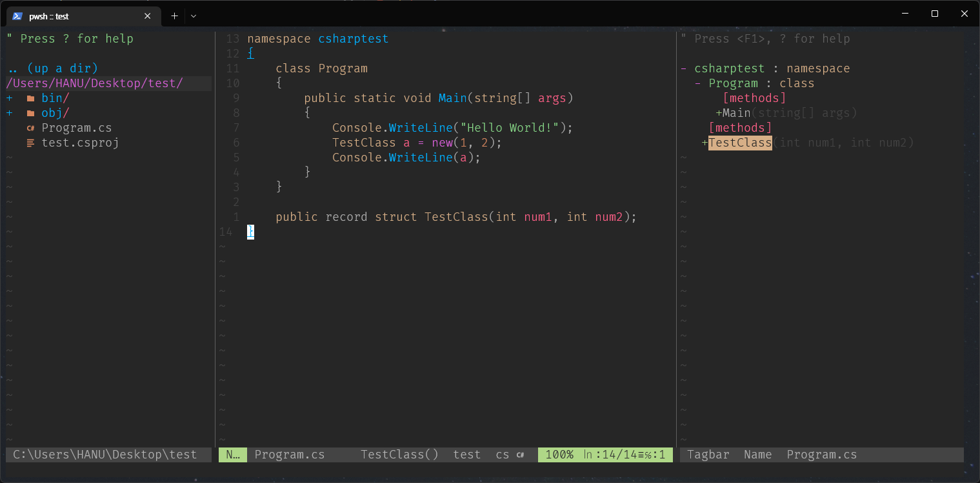The image size is (980, 483).
Task: Click the '100%' position indicator in status line
Action: (559, 455)
